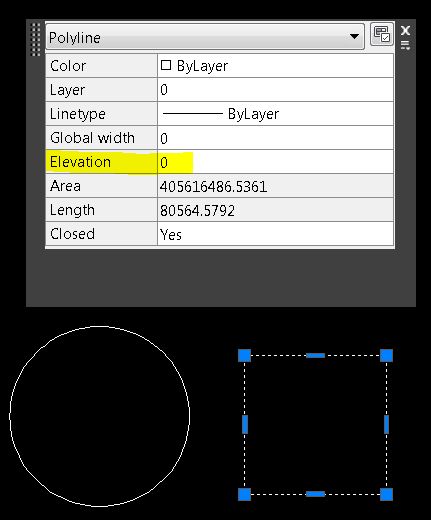Toggle the Closed property value Yes
Viewport: 431px width, 520px height.
pos(275,234)
